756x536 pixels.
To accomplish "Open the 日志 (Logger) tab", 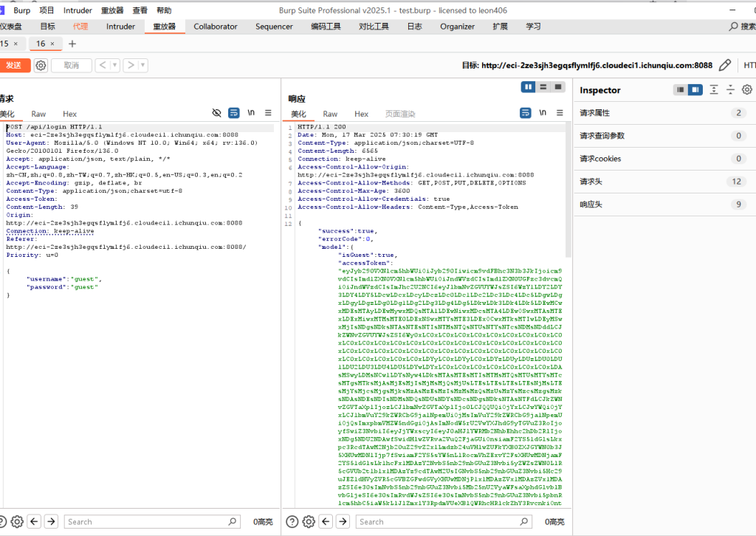I will (x=415, y=27).
